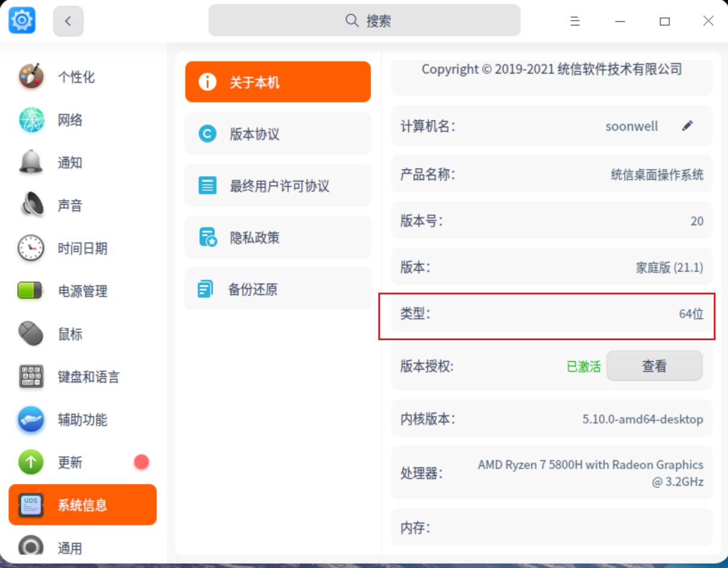Click the 隐私政策 icon
The height and width of the screenshot is (568, 728).
pyautogui.click(x=208, y=237)
